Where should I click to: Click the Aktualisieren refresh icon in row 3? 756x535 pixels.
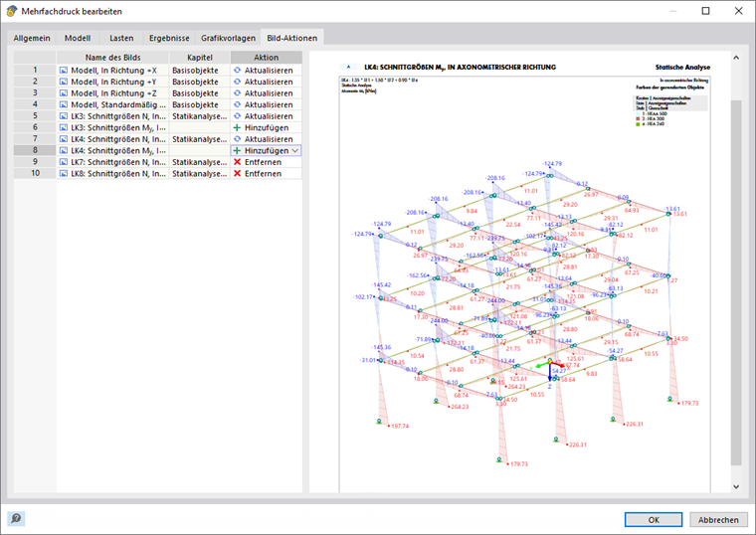tap(237, 93)
